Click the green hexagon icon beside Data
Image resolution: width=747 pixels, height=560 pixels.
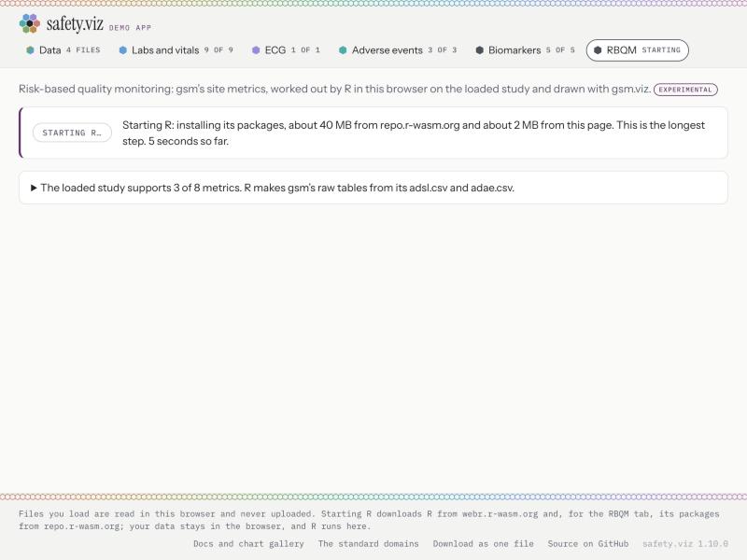pyautogui.click(x=30, y=50)
